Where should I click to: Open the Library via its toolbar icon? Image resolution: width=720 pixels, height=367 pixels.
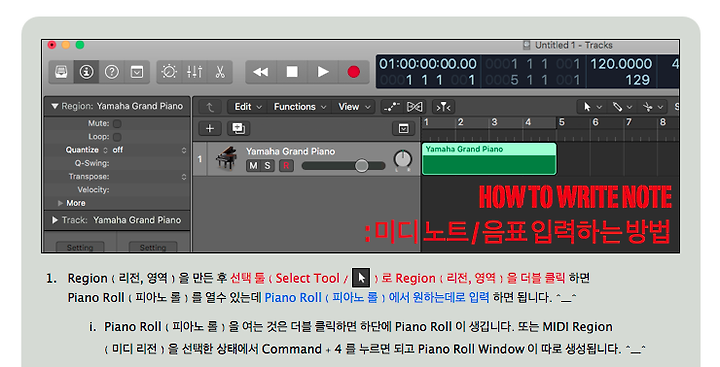point(62,72)
